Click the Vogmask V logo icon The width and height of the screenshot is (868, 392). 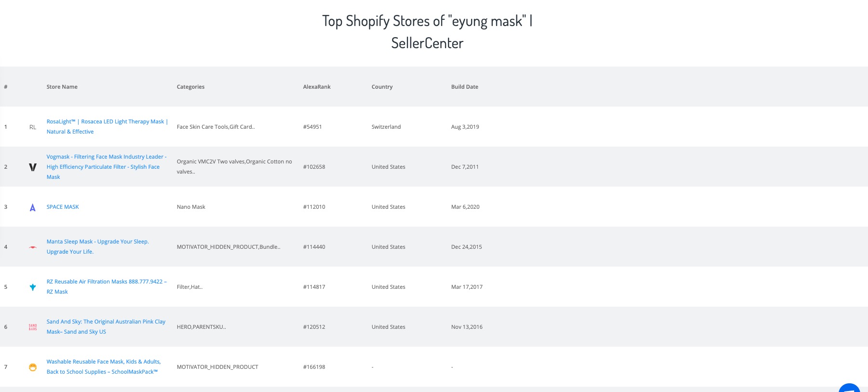point(33,167)
